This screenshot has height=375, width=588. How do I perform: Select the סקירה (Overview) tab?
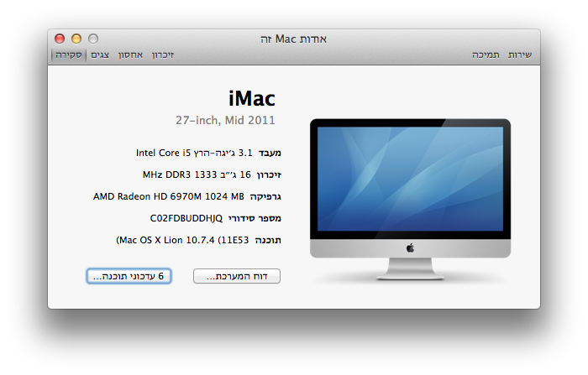point(69,55)
